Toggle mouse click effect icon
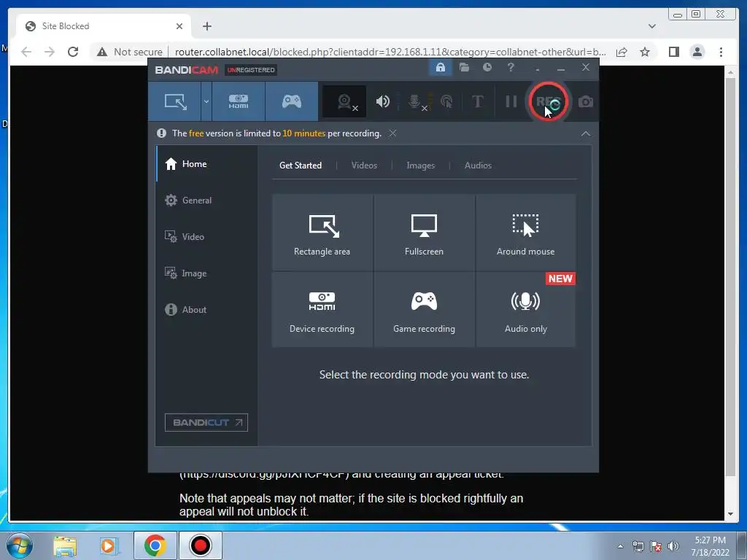Viewport: 747px width, 560px height. 446,101
